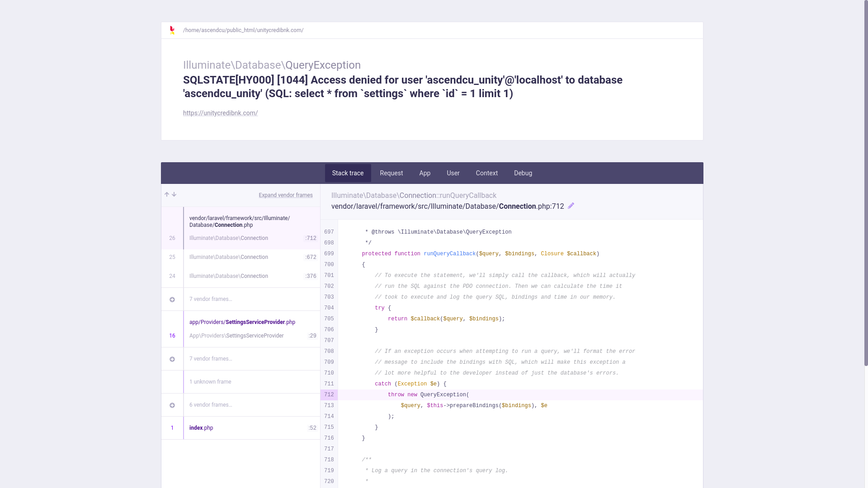Click the pencil edit icon beside Connection.php:712

[x=571, y=206]
